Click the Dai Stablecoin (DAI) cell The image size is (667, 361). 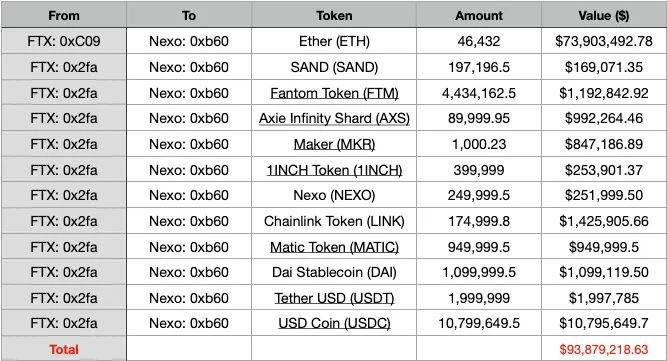[x=334, y=272]
